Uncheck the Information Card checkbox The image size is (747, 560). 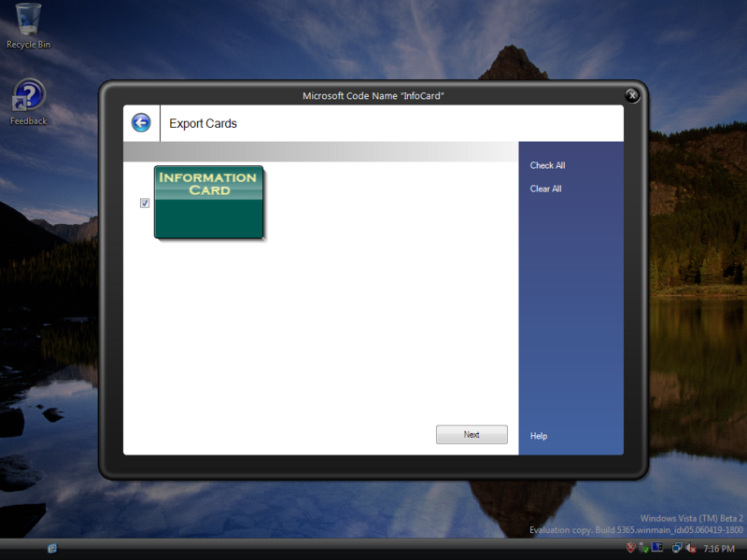pos(145,203)
